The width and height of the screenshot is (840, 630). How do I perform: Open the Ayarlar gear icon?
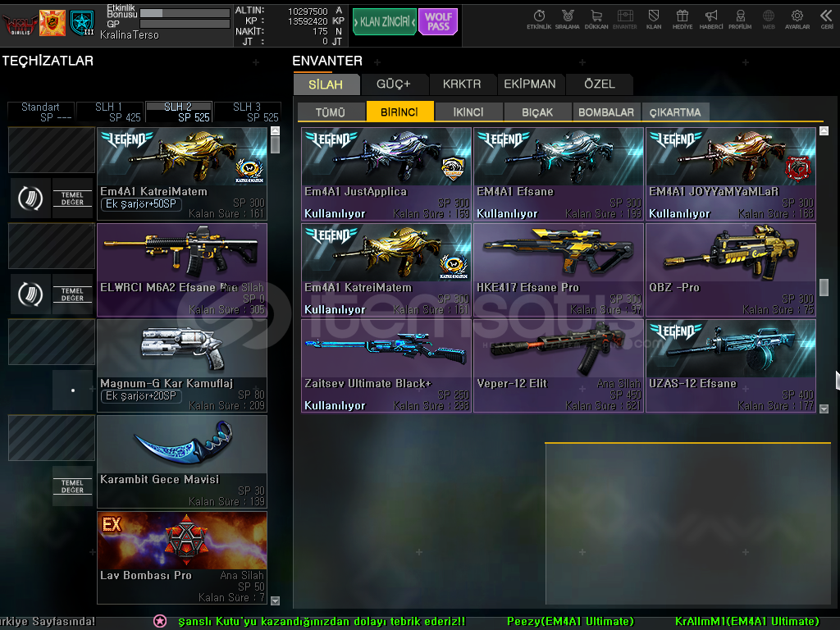(x=797, y=20)
